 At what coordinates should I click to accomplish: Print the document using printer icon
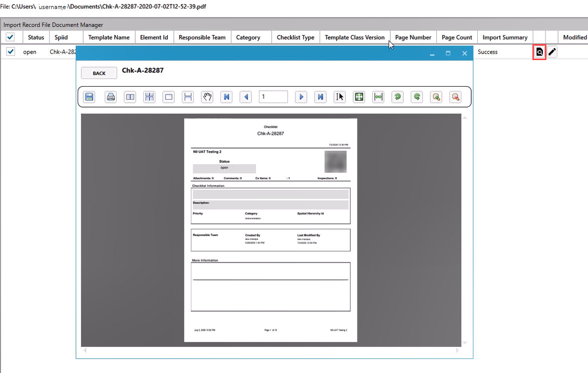111,97
